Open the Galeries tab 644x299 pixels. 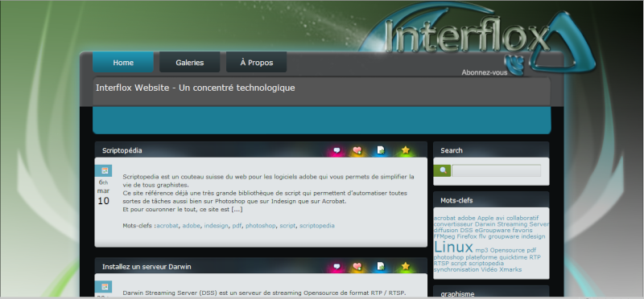[x=190, y=63]
